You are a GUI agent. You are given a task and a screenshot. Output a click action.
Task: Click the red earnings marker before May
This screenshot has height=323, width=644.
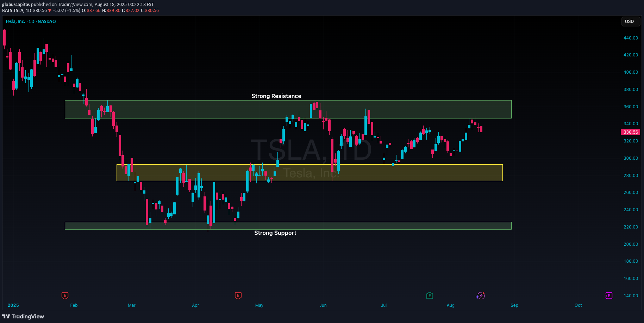[238, 295]
